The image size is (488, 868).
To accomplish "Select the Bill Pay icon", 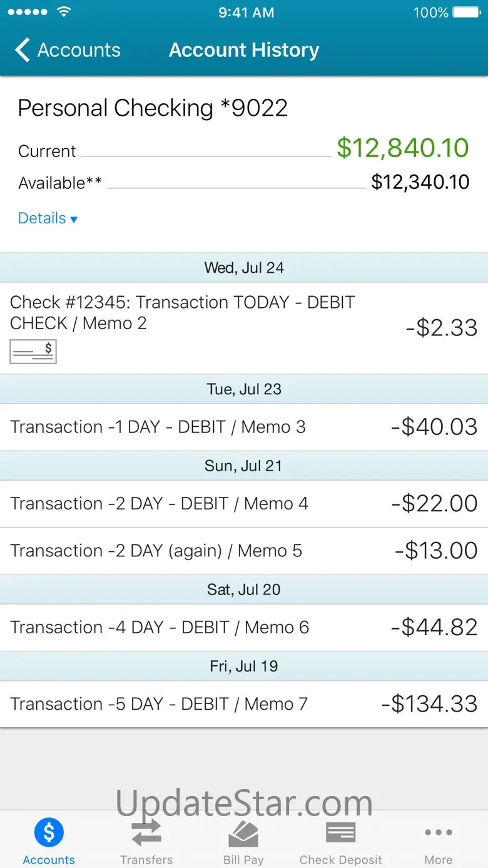I will pyautogui.click(x=243, y=833).
